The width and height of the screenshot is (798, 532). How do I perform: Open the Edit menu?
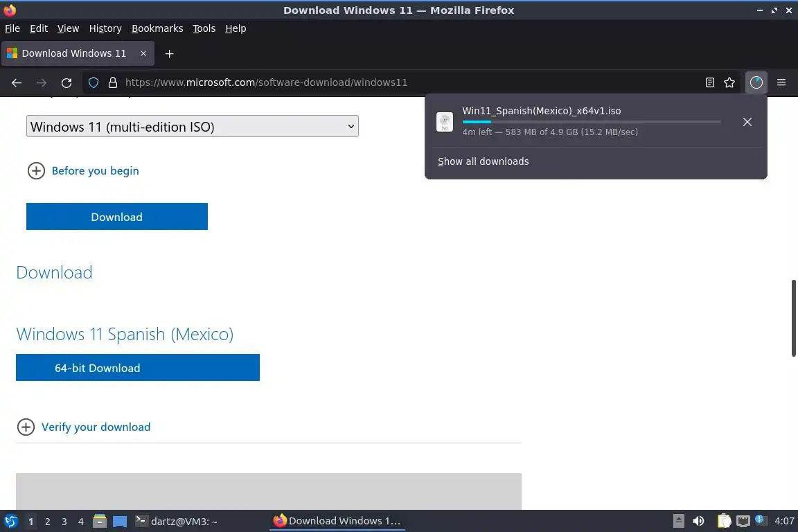point(39,28)
